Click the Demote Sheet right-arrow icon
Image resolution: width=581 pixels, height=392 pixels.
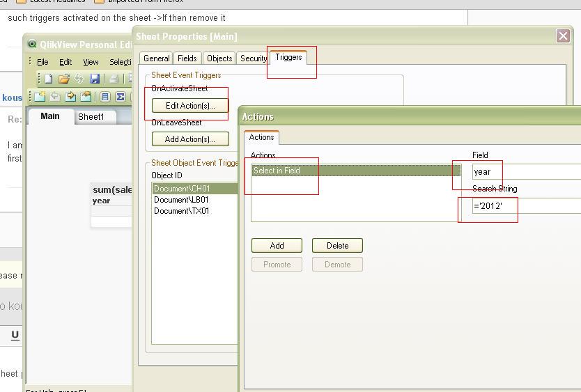[x=70, y=97]
